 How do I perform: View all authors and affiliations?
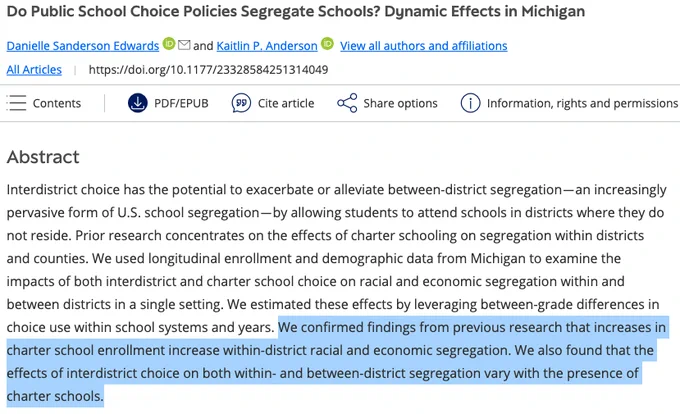pos(424,46)
